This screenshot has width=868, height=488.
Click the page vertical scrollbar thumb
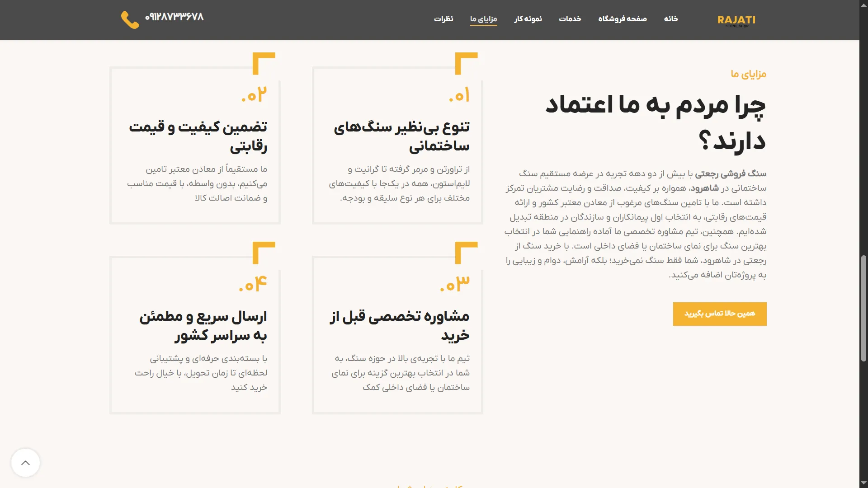click(863, 308)
